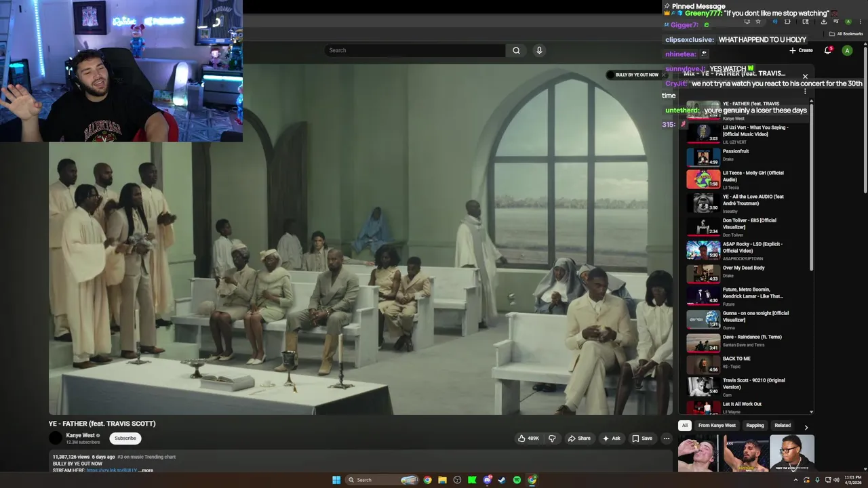This screenshot has height=488, width=868.
Task: Play Lil Uzi Vert - What You Saying
Action: (x=745, y=134)
